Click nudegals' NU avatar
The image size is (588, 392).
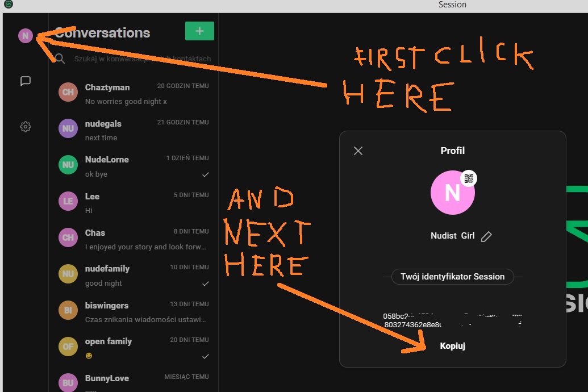tap(68, 128)
